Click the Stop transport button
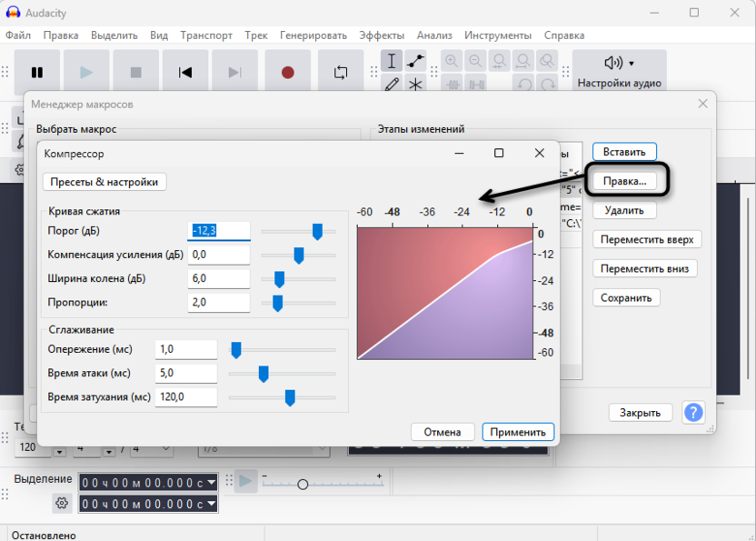The image size is (756, 541). point(136,73)
